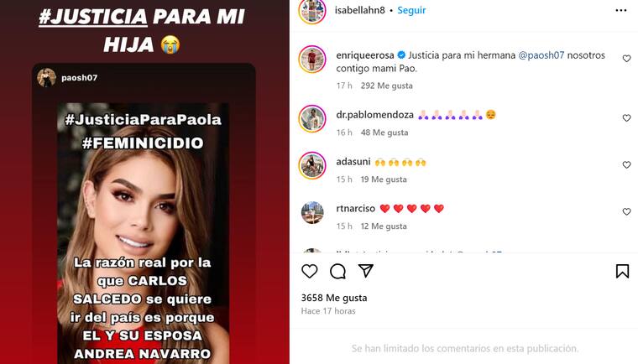View 292 Me gusta on first comment
The image size is (638, 364).
click(x=386, y=86)
